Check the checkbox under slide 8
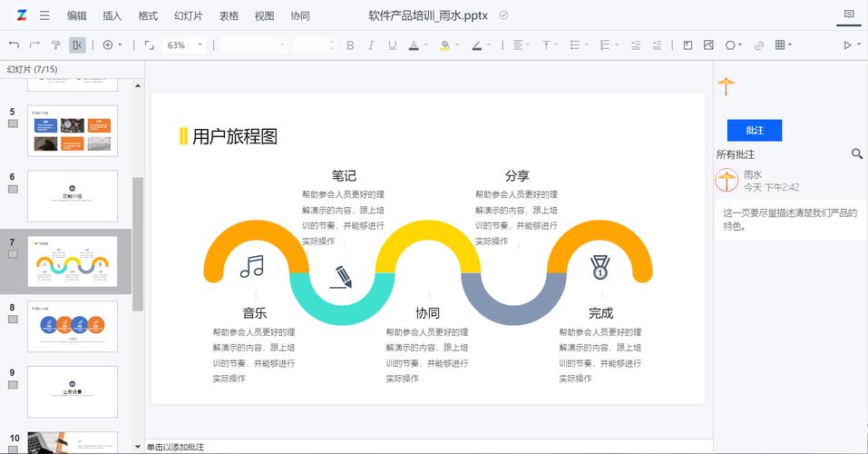 point(13,320)
